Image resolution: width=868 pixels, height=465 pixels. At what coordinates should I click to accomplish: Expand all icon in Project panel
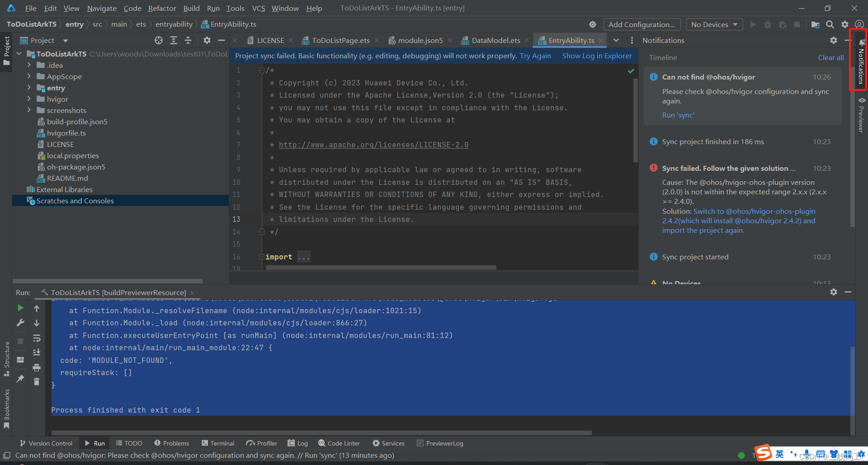coord(174,40)
